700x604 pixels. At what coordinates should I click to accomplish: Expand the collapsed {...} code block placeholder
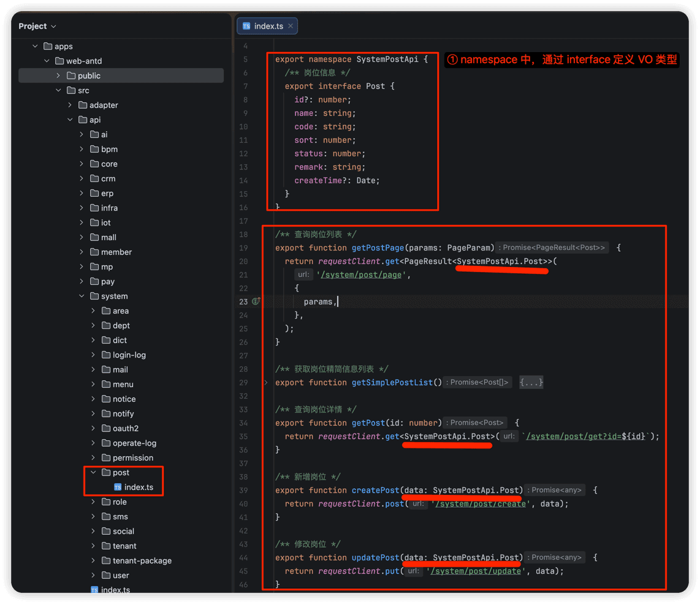coord(531,382)
